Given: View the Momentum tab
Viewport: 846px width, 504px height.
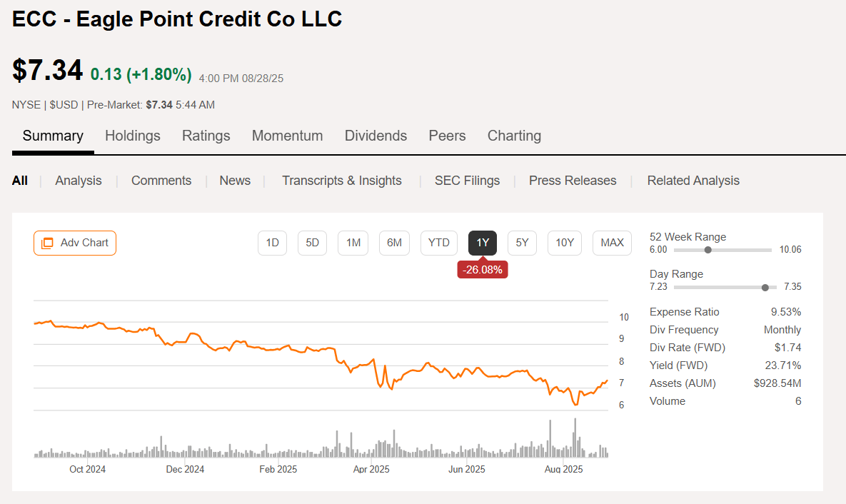Looking at the screenshot, I should pos(287,136).
